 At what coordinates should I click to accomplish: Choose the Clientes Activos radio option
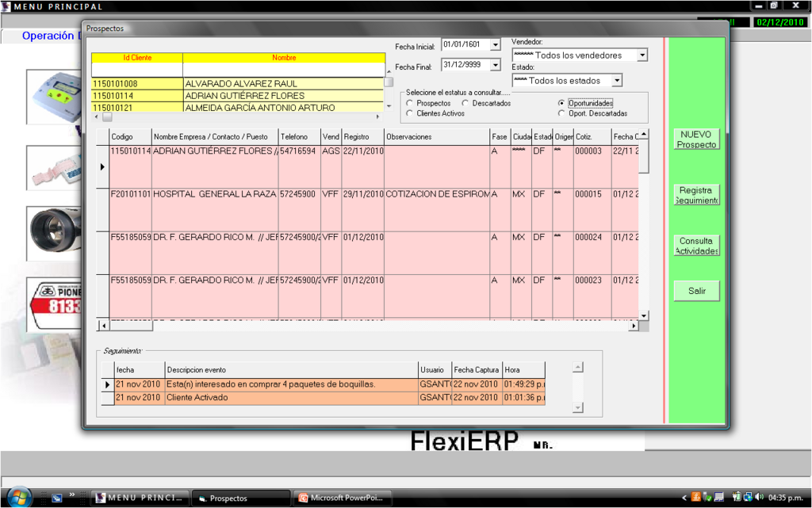tap(409, 114)
